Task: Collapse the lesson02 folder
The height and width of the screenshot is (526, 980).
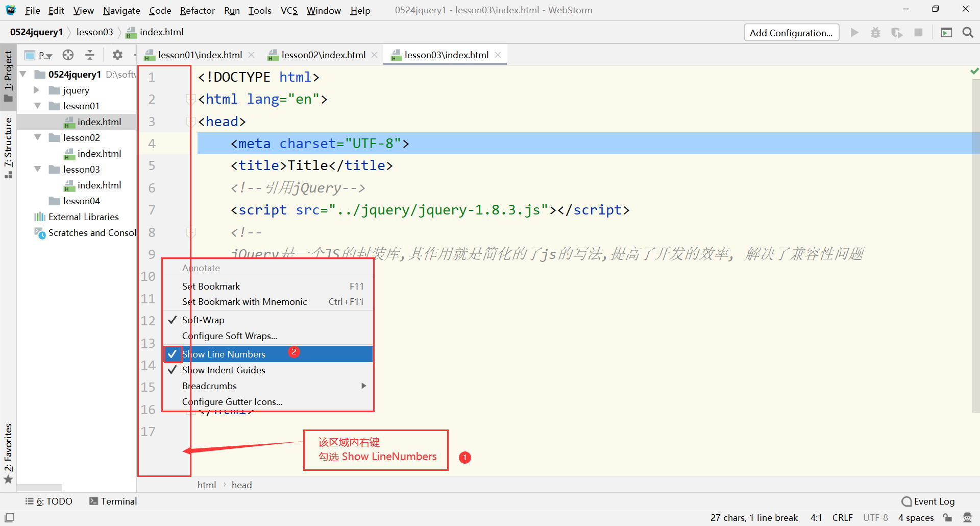Action: [37, 137]
